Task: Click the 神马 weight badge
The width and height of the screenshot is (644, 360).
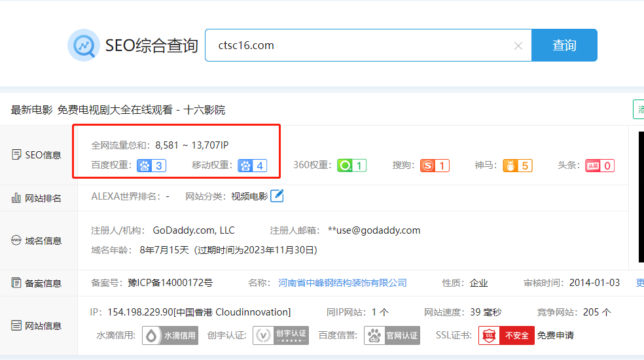Action: (x=518, y=166)
